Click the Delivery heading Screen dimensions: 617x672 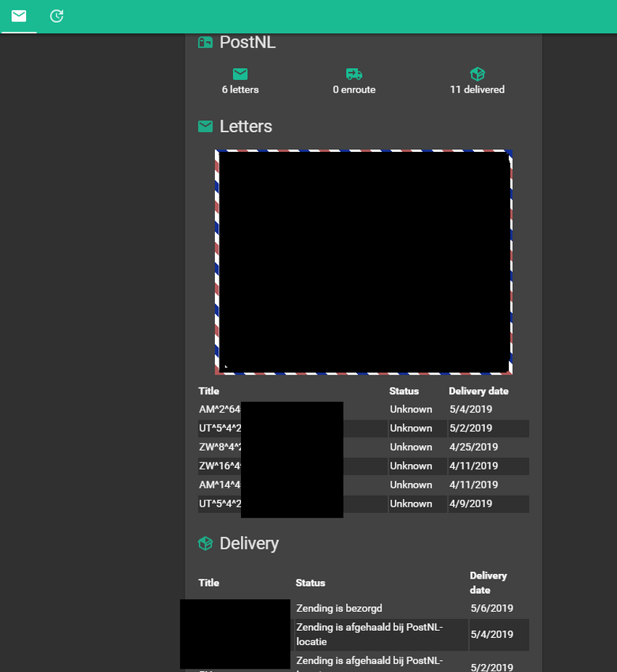point(249,543)
